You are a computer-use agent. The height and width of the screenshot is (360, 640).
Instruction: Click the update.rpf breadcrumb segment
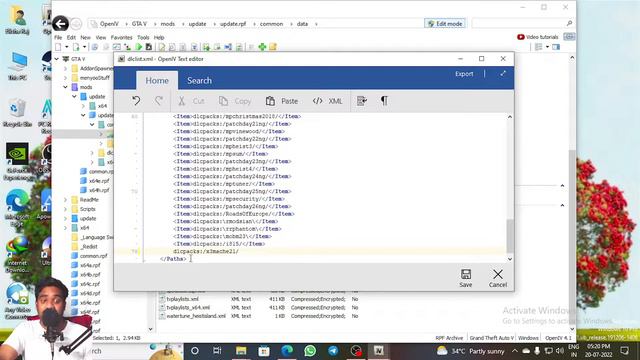point(233,24)
